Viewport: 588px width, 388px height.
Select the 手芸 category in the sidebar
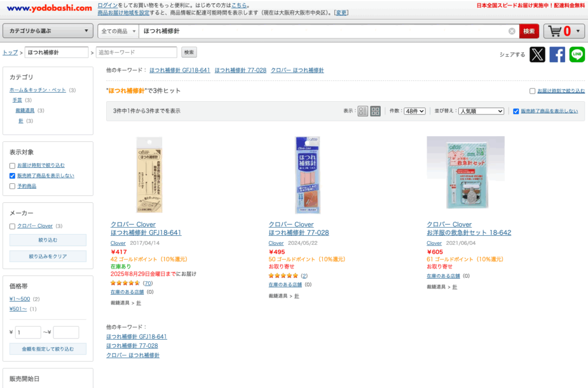(17, 100)
